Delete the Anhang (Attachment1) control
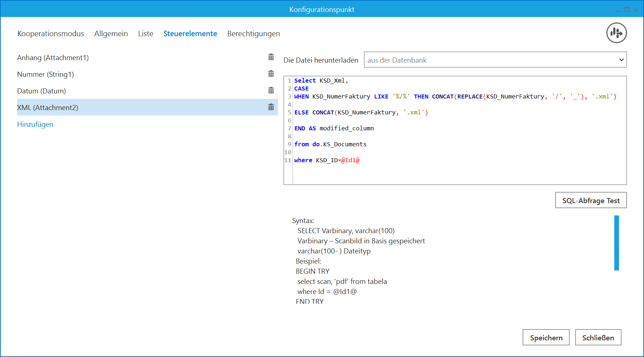644x357 pixels. (x=271, y=57)
